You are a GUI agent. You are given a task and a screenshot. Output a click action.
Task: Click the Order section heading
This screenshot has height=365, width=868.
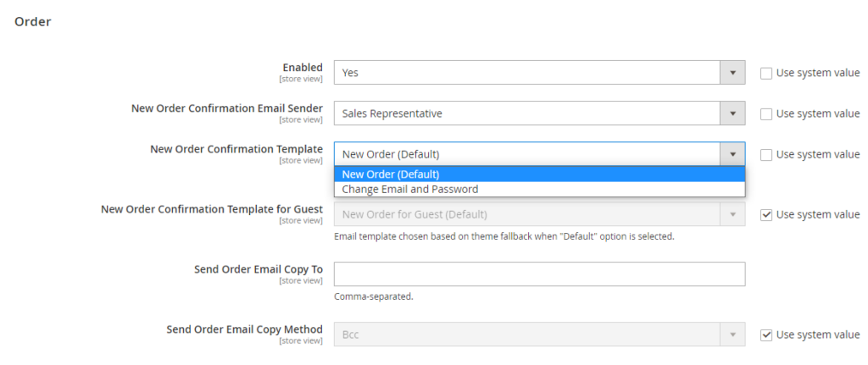click(x=33, y=22)
